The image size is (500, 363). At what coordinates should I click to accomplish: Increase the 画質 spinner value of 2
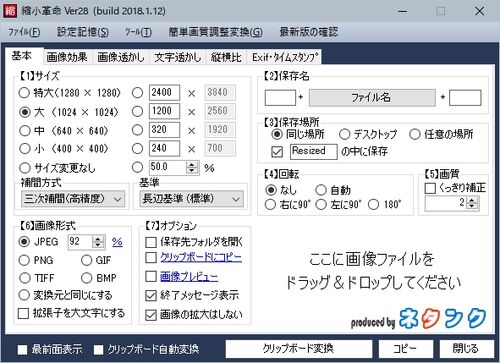click(472, 200)
